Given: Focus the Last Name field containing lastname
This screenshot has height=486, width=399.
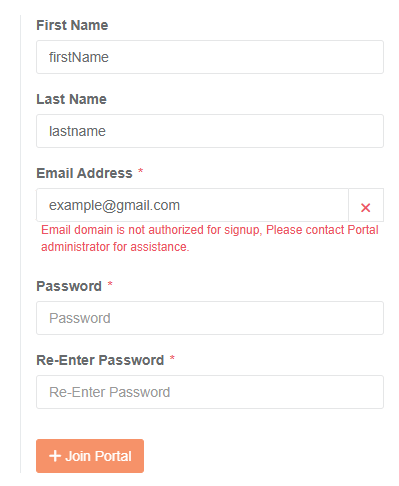Looking at the screenshot, I should pyautogui.click(x=210, y=131).
